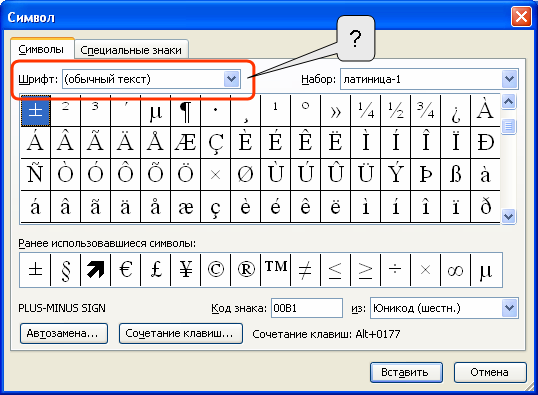
Task: Select infinity ∞ in recently used symbols
Action: click(x=456, y=270)
